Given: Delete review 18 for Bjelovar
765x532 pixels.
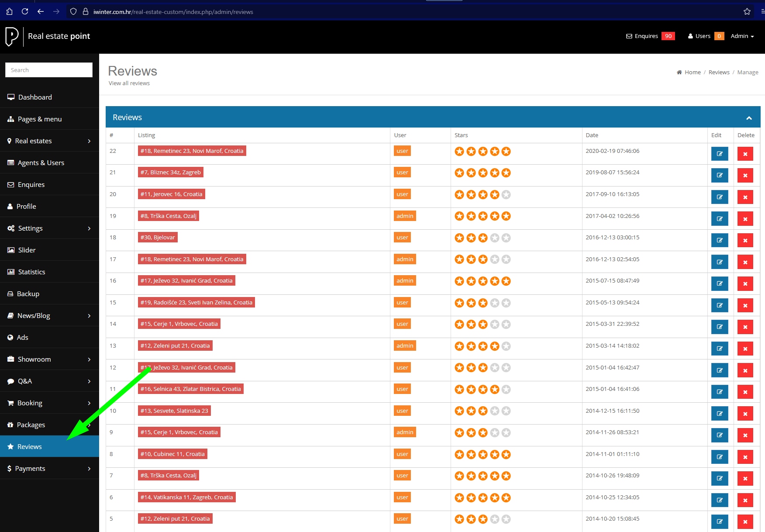Looking at the screenshot, I should (745, 240).
